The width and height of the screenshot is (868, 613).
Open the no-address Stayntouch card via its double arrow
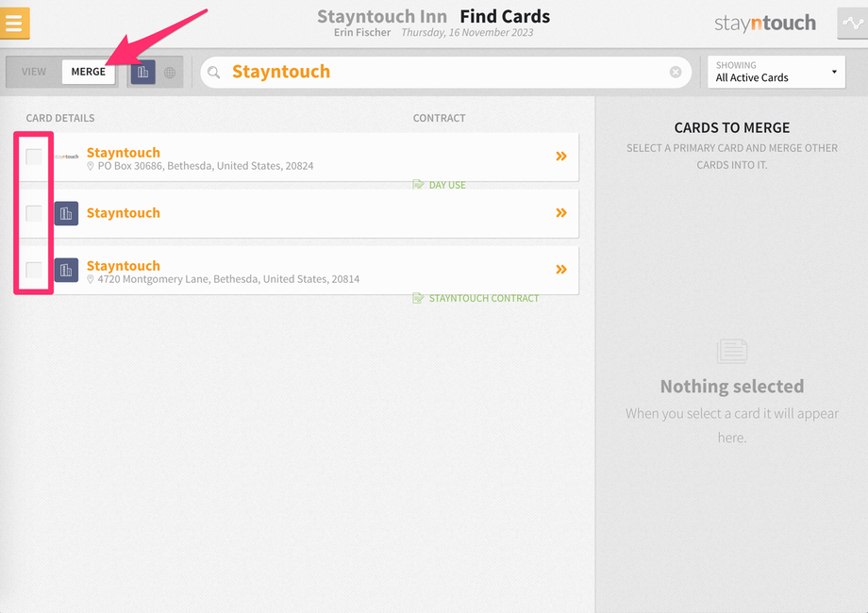tap(561, 213)
